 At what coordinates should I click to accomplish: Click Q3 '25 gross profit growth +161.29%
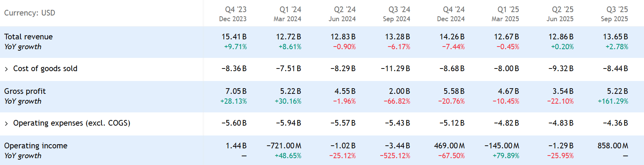tap(613, 101)
